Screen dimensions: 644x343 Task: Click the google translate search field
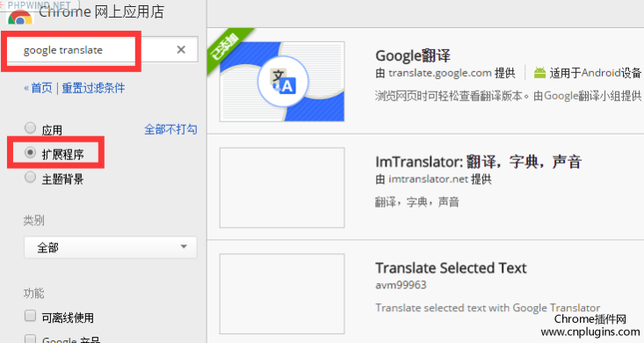tap(103, 50)
